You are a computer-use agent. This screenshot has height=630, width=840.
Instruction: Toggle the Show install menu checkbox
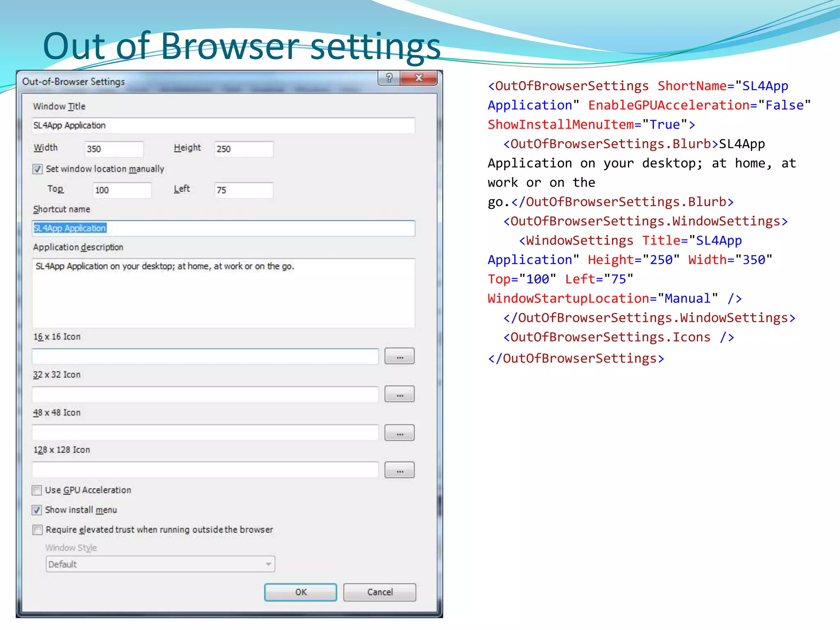(x=37, y=510)
